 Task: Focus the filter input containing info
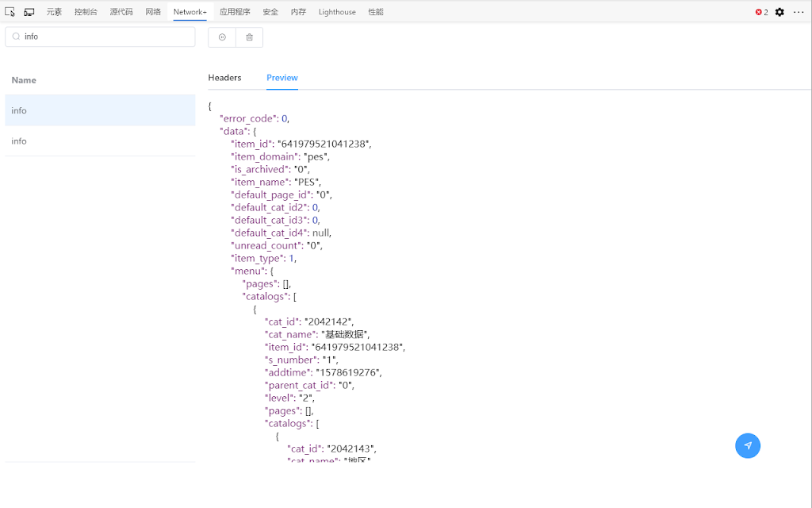[x=100, y=37]
